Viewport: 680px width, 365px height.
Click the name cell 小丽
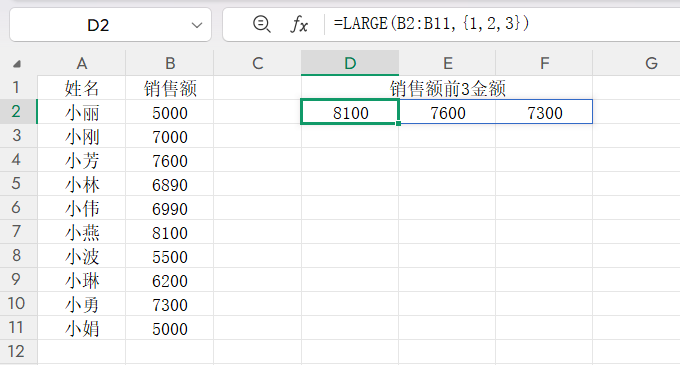82,112
